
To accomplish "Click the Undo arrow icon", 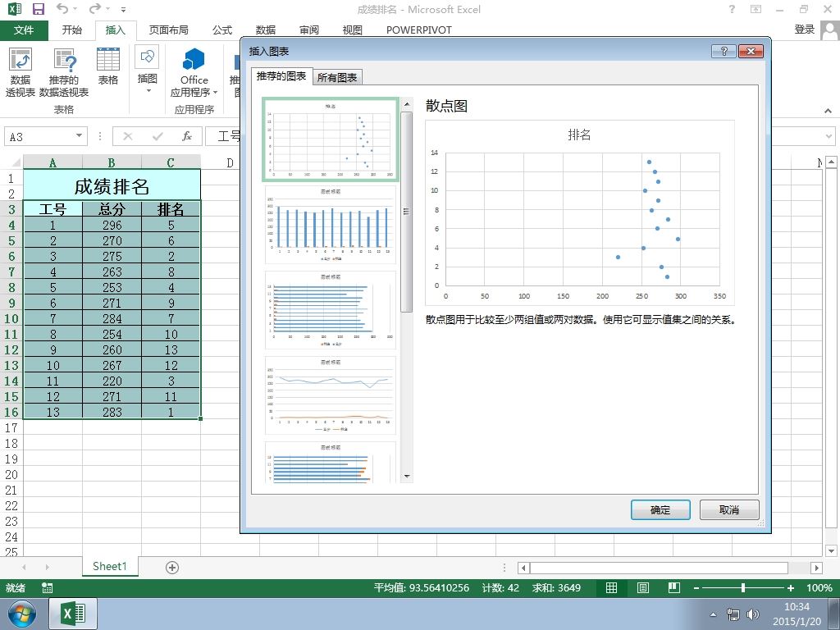I will [62, 9].
